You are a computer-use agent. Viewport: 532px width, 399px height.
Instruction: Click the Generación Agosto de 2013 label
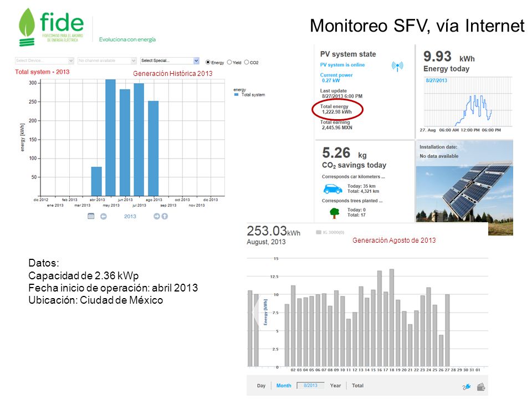[394, 240]
